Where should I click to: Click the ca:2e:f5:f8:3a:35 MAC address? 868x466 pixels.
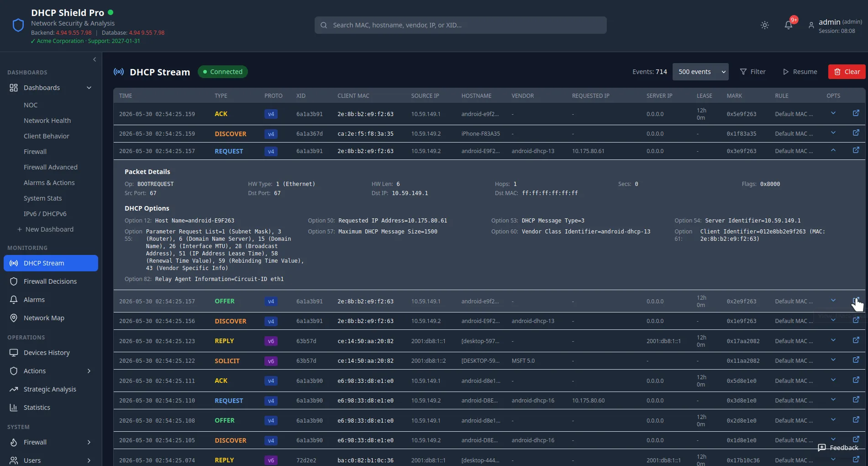365,134
